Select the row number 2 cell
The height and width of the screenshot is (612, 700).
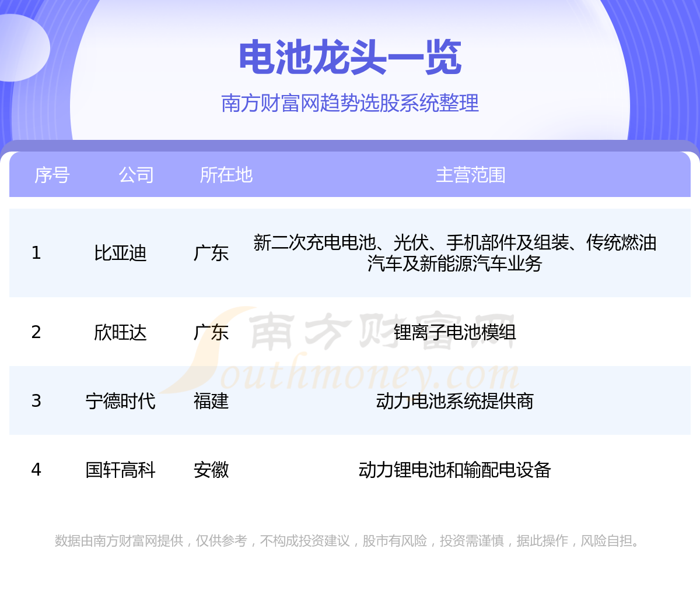(x=36, y=332)
